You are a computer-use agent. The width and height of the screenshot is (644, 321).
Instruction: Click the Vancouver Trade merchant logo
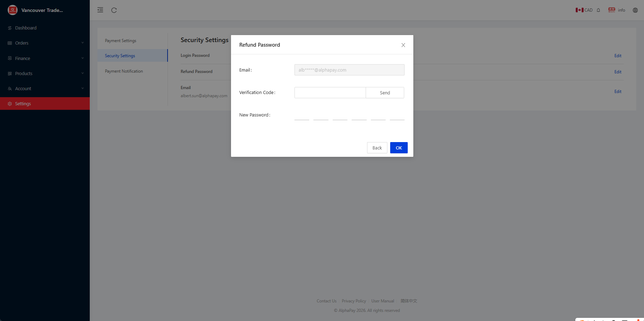[13, 10]
